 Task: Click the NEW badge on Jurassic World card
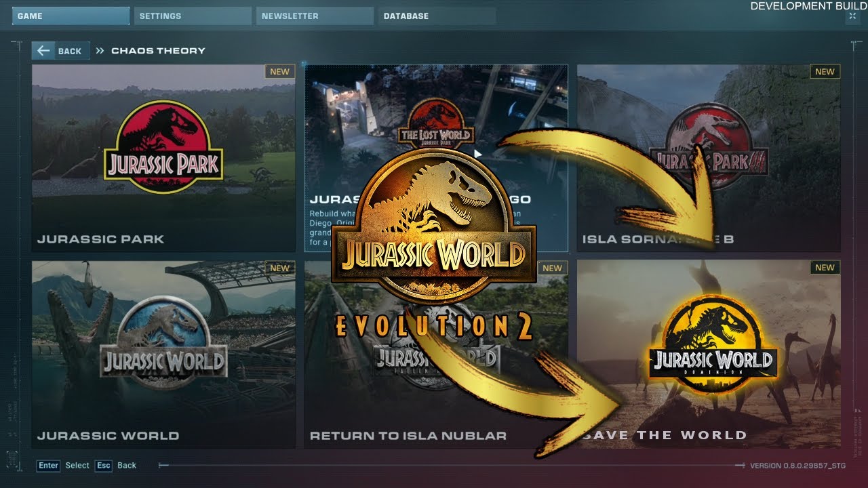[x=279, y=268]
